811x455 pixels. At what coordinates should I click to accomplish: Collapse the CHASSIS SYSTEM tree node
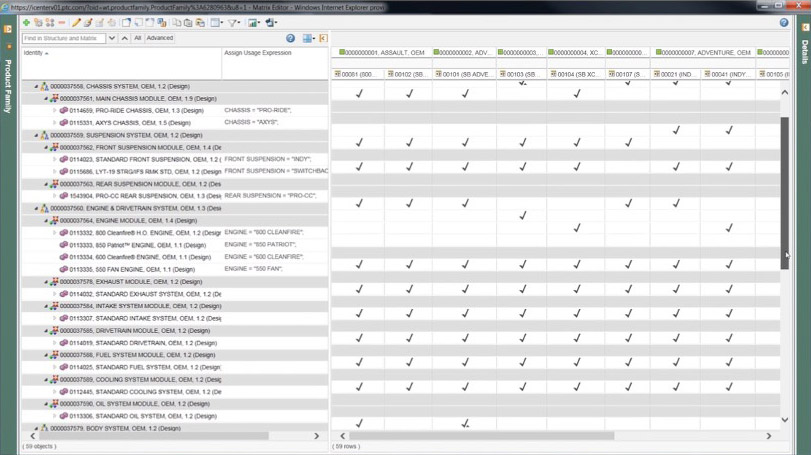(36, 87)
